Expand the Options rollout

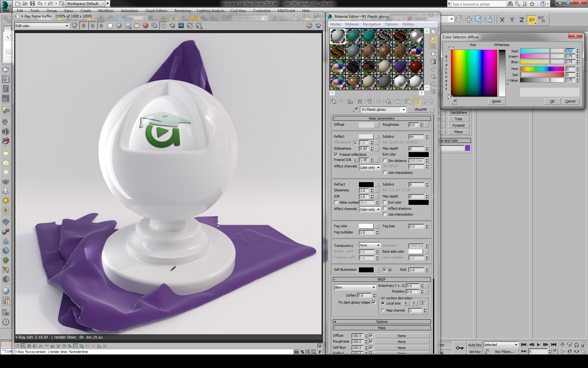click(382, 322)
